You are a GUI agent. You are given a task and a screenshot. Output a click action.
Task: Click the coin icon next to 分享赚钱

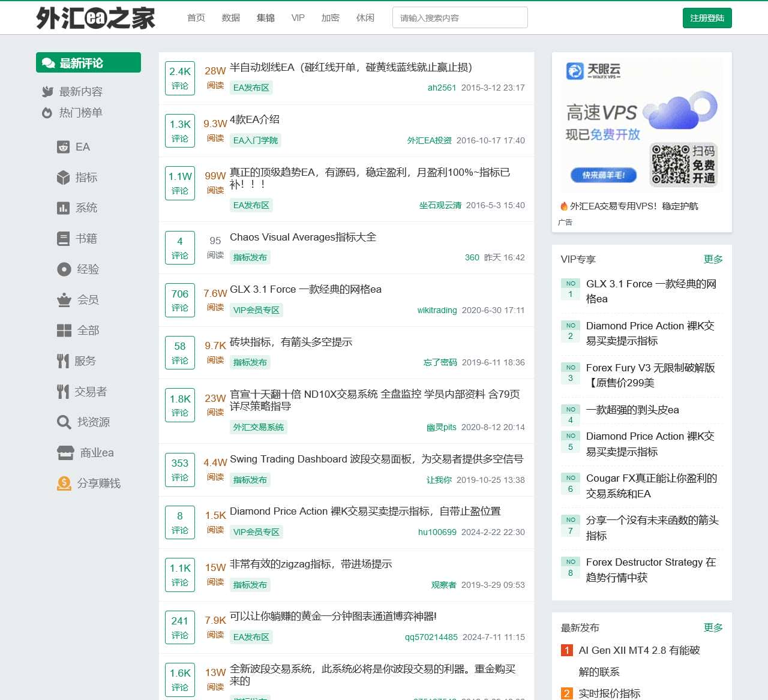(x=64, y=483)
